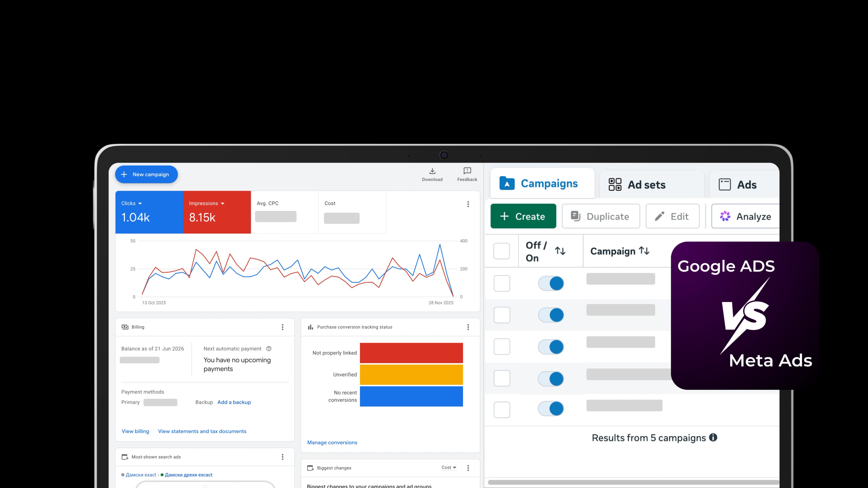Click the Payment methods label

[143, 392]
